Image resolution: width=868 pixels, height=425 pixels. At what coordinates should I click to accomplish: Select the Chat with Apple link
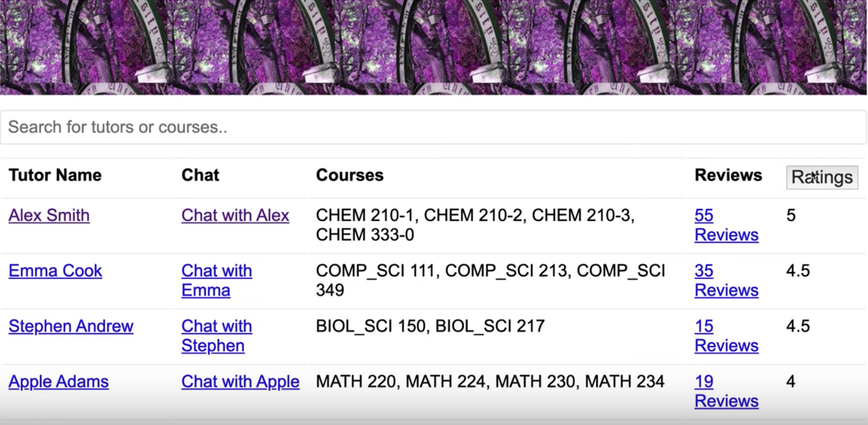[x=240, y=382]
